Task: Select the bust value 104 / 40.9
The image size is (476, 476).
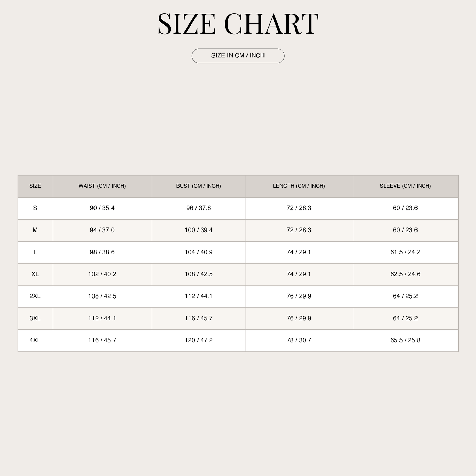Action: pos(199,252)
